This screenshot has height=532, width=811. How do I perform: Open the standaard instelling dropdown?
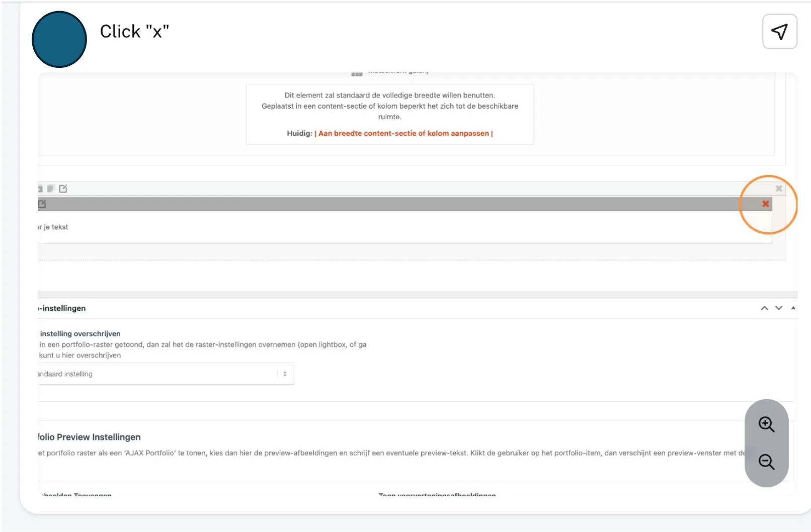pos(166,374)
